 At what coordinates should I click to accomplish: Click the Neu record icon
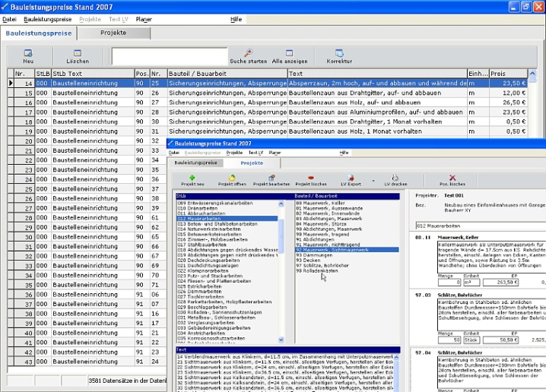pyautogui.click(x=27, y=53)
